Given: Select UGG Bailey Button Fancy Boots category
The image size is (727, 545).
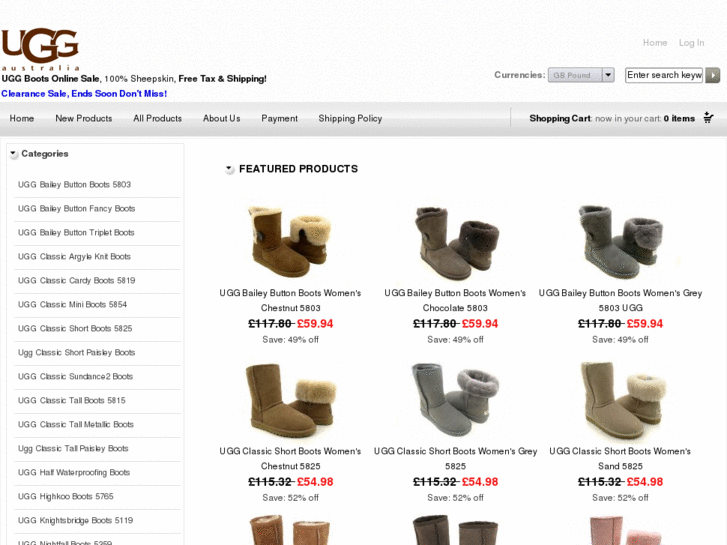Looking at the screenshot, I should (x=77, y=209).
